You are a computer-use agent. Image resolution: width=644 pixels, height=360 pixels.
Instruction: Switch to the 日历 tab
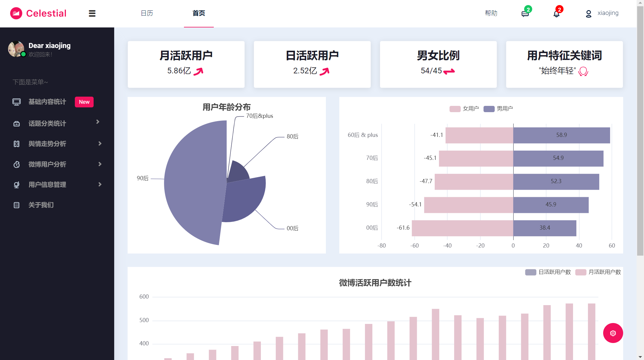tap(147, 13)
